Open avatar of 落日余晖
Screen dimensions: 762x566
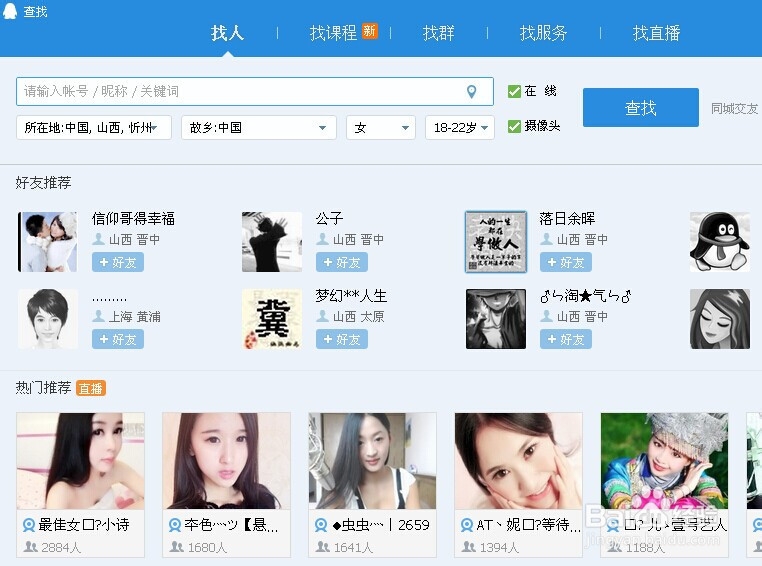click(496, 241)
